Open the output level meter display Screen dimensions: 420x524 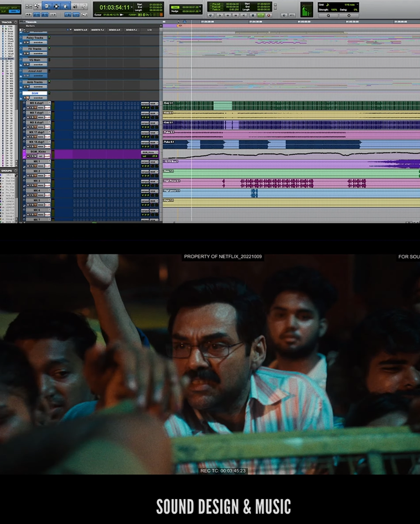click(307, 9)
